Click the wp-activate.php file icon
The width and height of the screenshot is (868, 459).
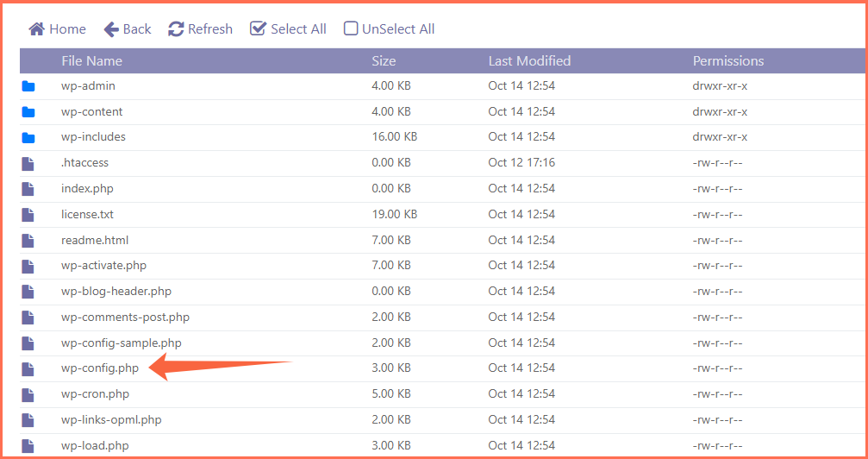(28, 266)
